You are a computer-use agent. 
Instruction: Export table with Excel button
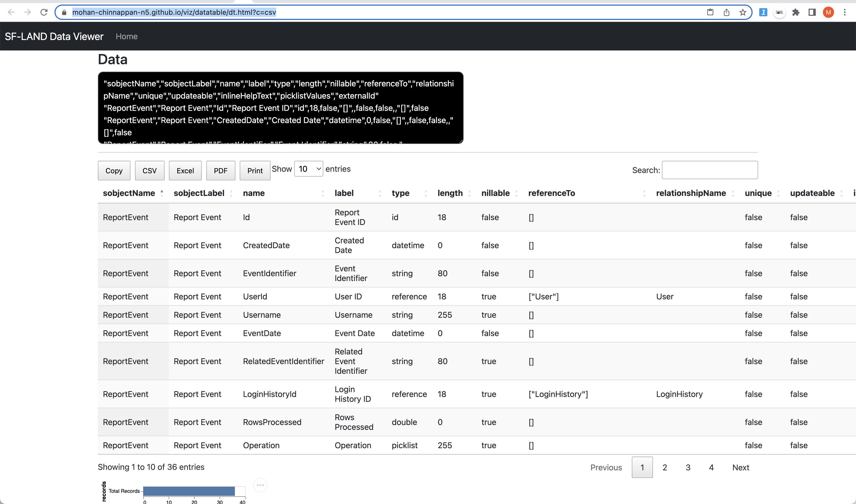click(185, 170)
